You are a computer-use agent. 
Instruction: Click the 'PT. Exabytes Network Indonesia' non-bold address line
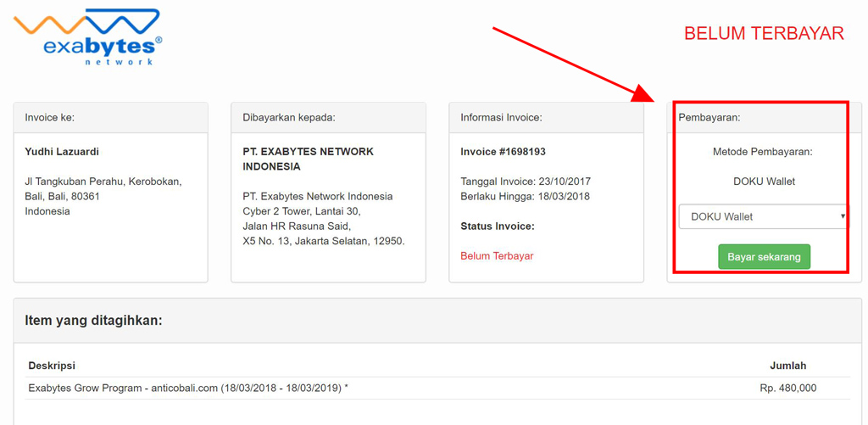pyautogui.click(x=318, y=196)
